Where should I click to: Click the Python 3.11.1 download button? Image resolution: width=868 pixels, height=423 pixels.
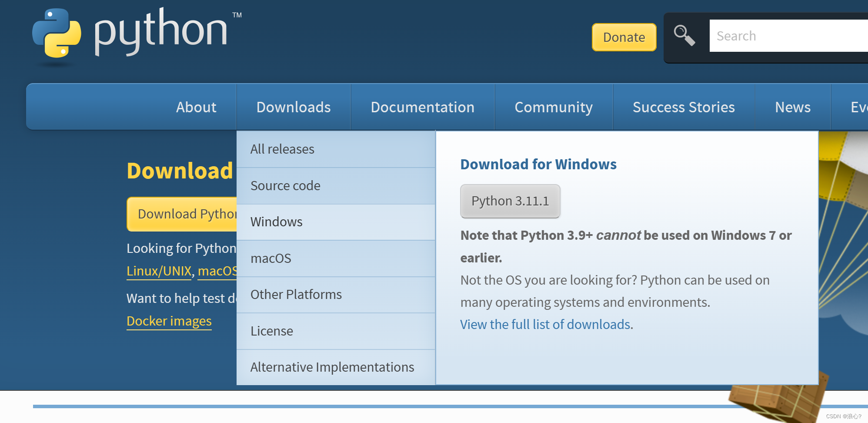coord(510,201)
